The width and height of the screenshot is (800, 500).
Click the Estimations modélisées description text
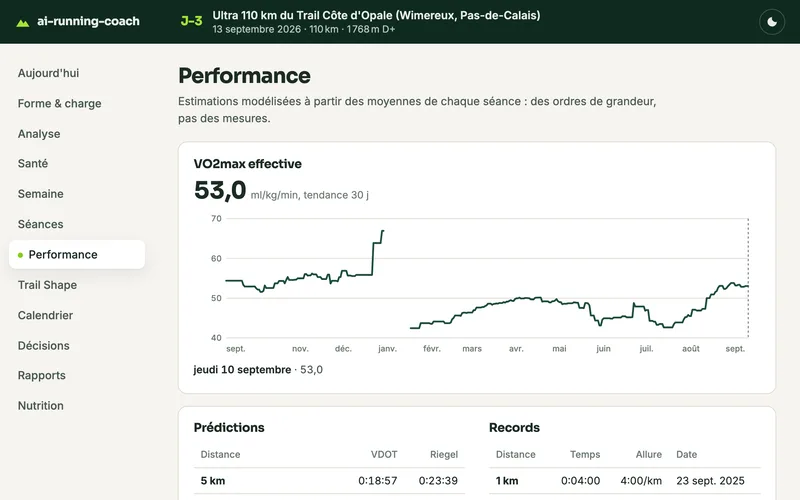tap(417, 110)
